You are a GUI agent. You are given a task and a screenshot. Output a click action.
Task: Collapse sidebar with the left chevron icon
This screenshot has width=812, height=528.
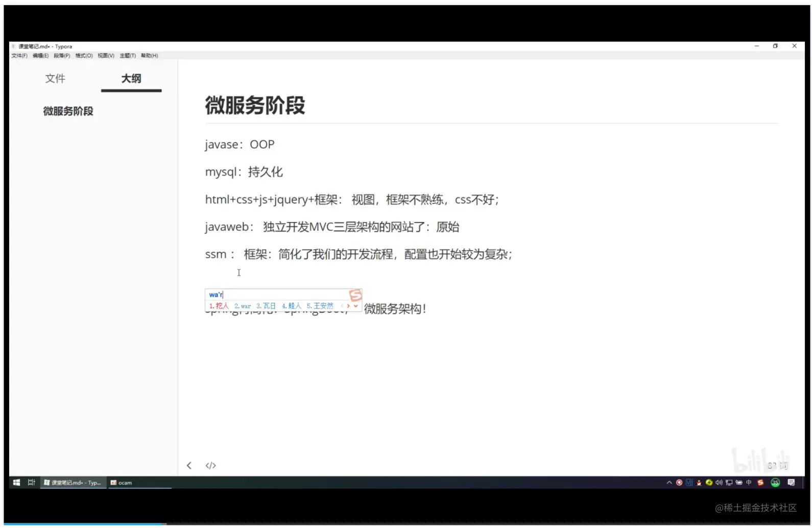[189, 466]
